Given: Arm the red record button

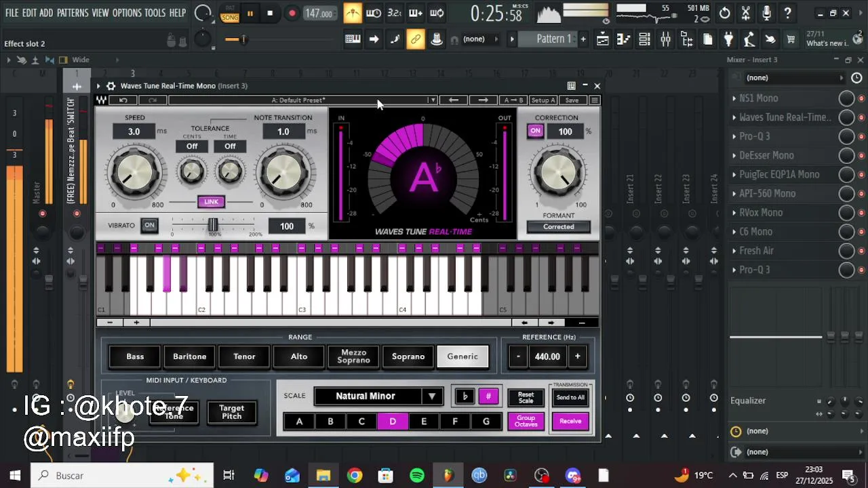Looking at the screenshot, I should coord(292,14).
